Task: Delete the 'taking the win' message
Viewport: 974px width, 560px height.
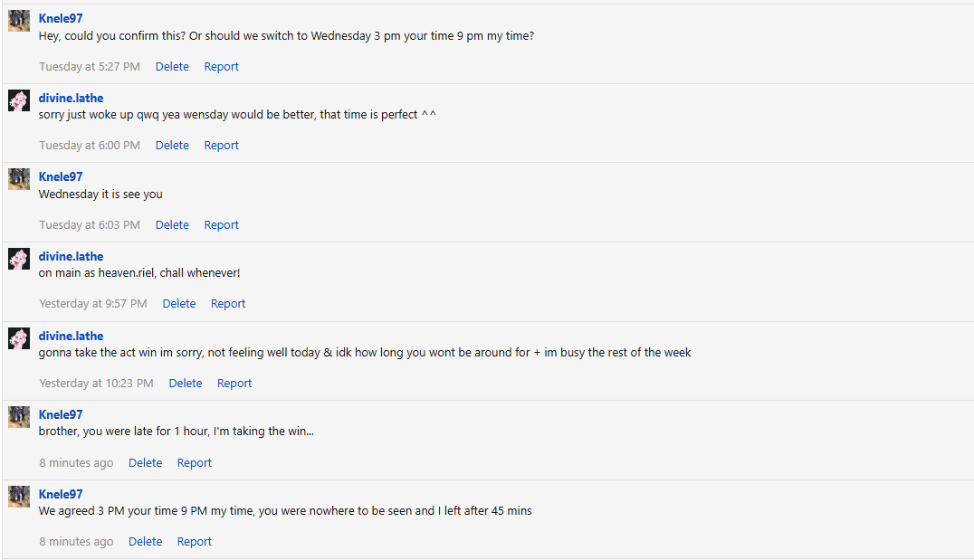Action: pos(145,462)
